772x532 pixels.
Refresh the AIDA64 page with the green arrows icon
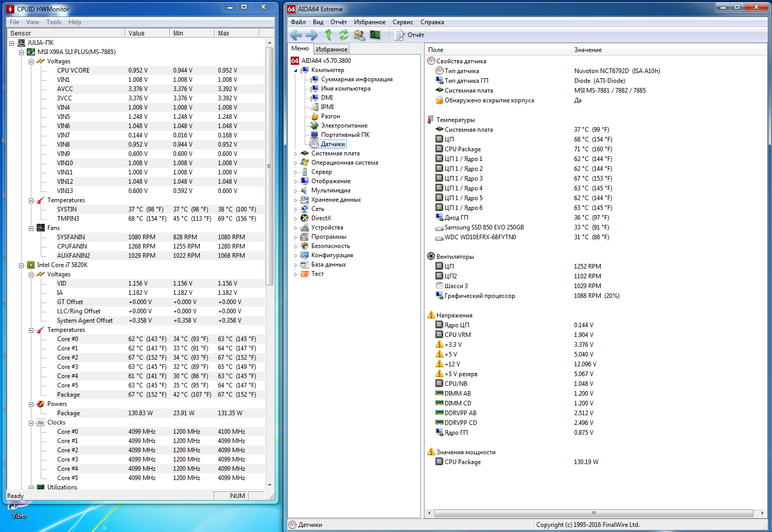(343, 35)
